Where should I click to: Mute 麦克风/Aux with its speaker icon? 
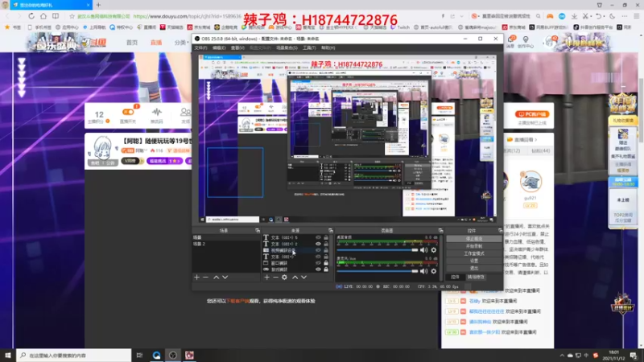424,271
